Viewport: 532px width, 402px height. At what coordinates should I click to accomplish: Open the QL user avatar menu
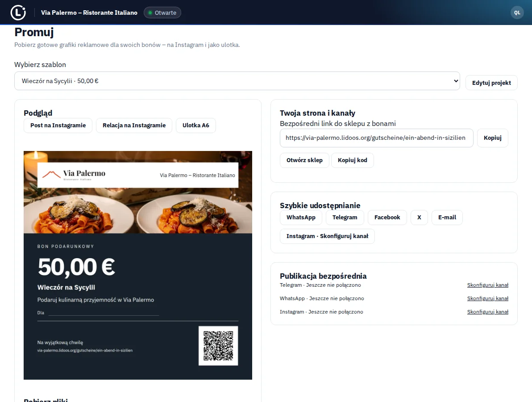coord(517,13)
